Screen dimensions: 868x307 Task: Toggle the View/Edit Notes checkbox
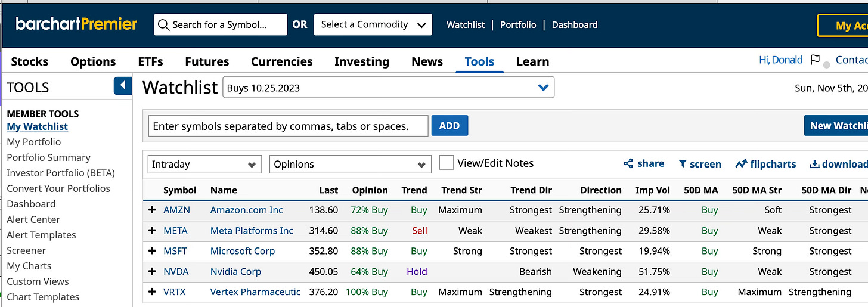point(447,163)
